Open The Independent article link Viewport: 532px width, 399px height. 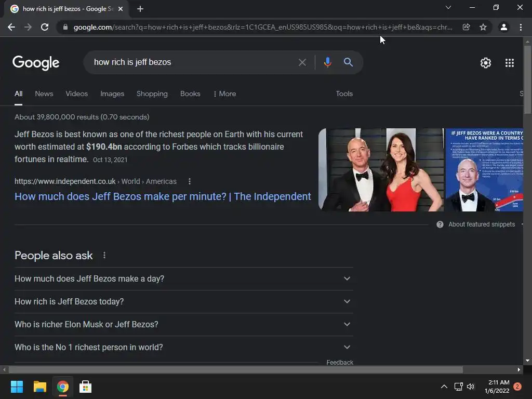click(x=163, y=196)
